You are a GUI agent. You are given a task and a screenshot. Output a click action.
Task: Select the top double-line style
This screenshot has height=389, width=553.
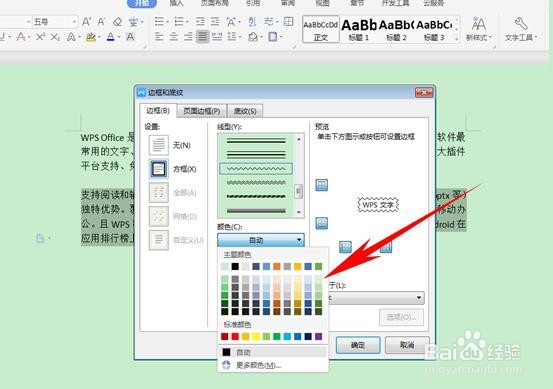[x=256, y=141]
